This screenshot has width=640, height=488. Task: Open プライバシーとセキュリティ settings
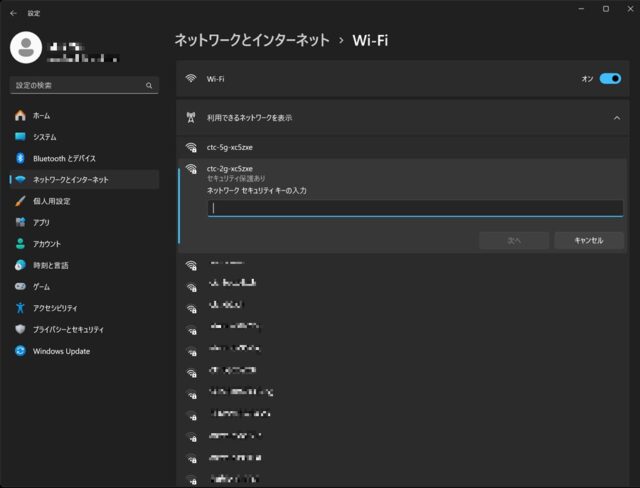[x=84, y=329]
